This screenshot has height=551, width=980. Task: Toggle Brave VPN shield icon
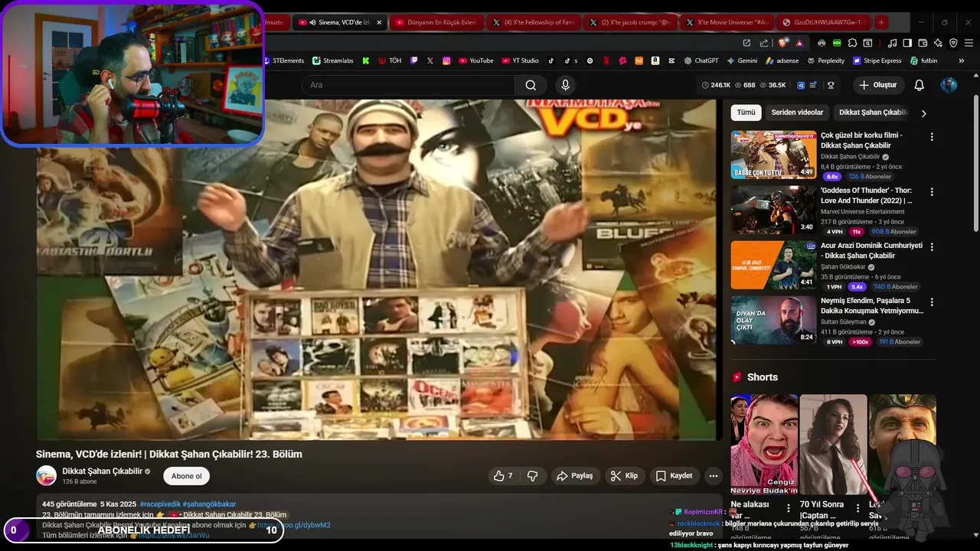(953, 43)
